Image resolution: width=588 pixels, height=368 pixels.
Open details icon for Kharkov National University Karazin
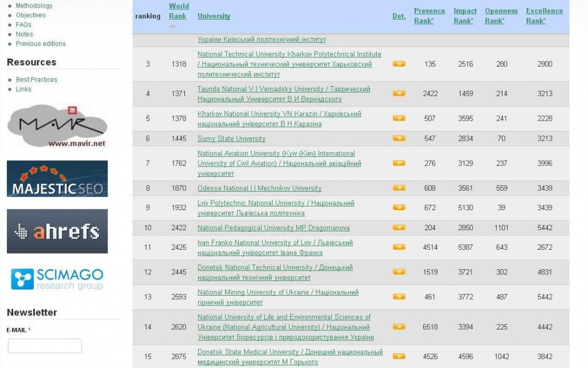click(x=399, y=118)
